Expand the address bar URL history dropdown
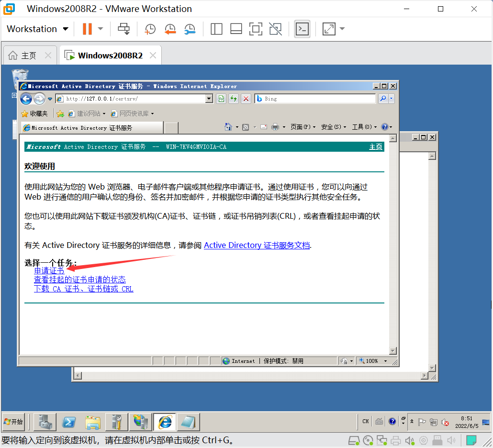This screenshot has height=448, width=493. click(x=209, y=99)
